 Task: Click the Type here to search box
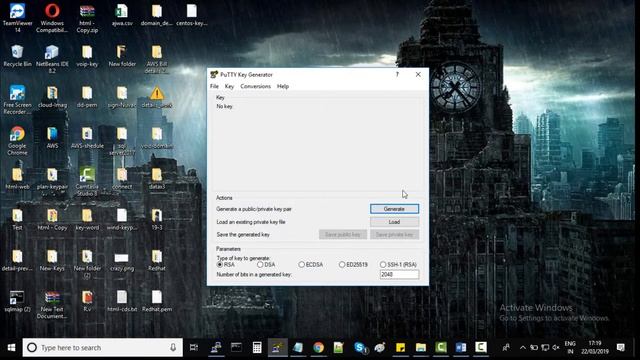[x=102, y=347]
